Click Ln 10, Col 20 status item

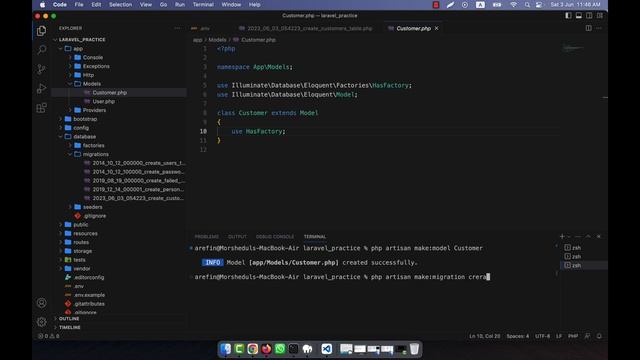pyautogui.click(x=484, y=336)
